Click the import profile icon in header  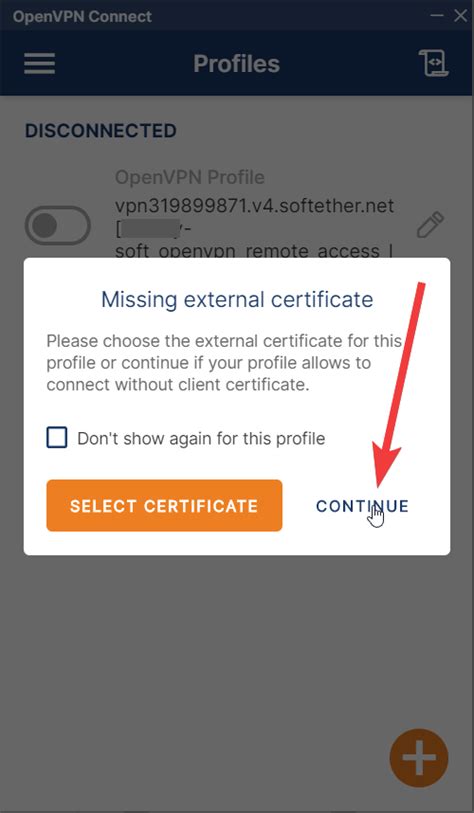[x=433, y=63]
